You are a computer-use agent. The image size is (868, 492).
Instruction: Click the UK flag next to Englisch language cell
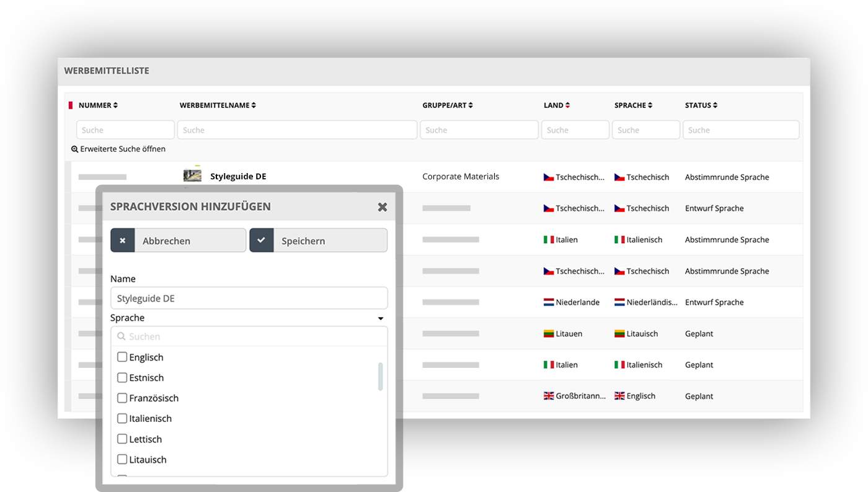pos(619,396)
